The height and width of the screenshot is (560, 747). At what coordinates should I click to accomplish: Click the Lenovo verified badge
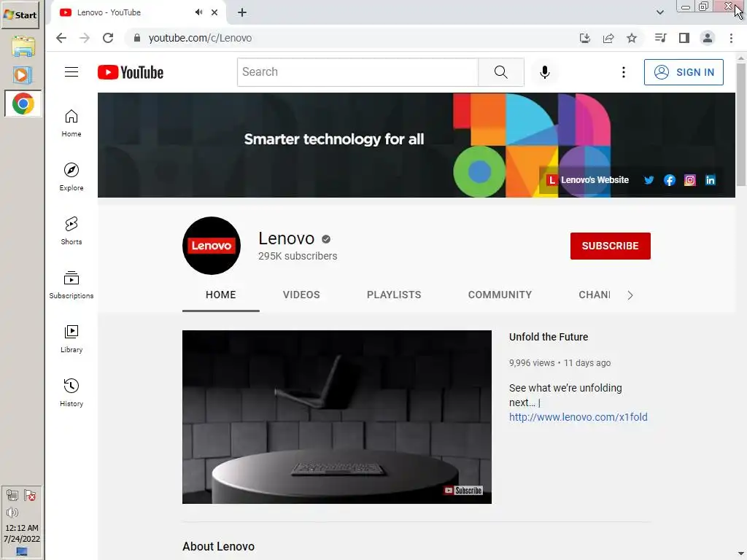(x=326, y=239)
